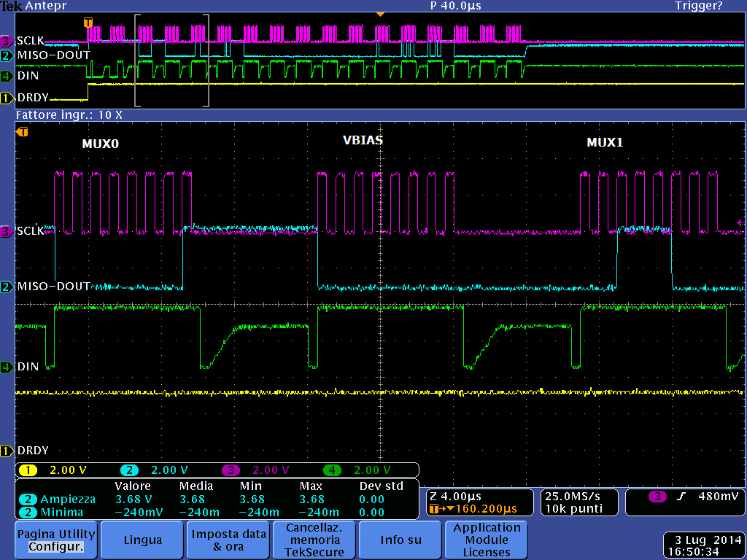This screenshot has width=747, height=560.
Task: Click the zoom timebase Z 4.00µs readout
Action: [457, 496]
